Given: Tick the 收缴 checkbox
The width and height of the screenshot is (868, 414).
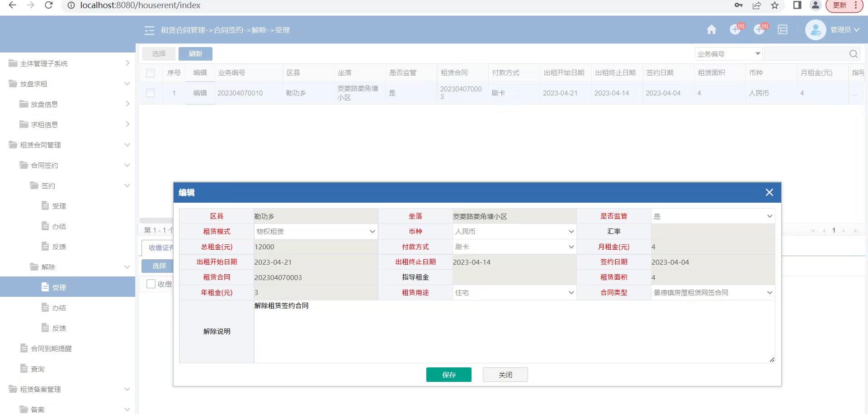Looking at the screenshot, I should click(x=151, y=284).
